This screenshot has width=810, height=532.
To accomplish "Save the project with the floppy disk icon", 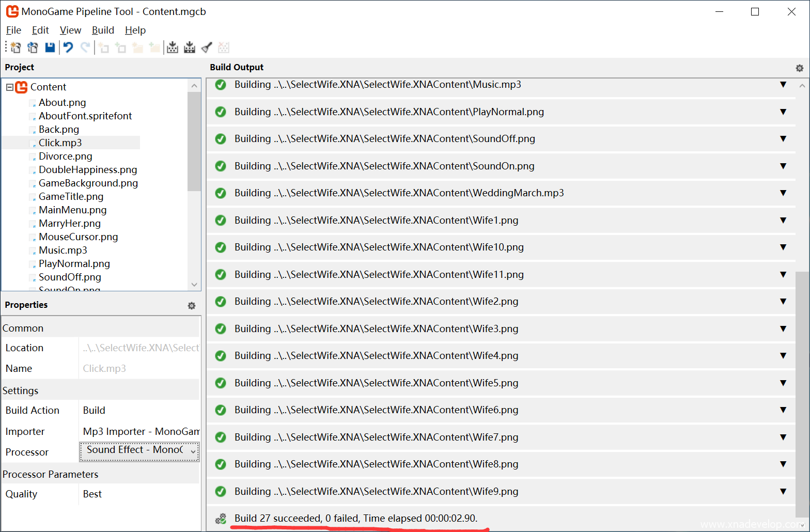I will (50, 48).
